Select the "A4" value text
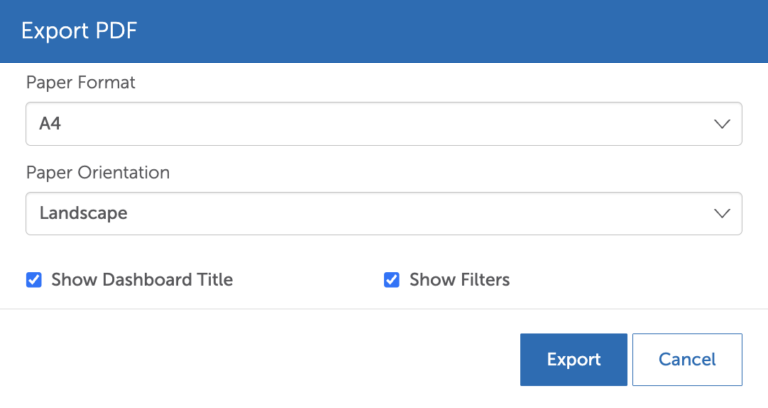Screen dimensions: 768x408 click(x=51, y=124)
